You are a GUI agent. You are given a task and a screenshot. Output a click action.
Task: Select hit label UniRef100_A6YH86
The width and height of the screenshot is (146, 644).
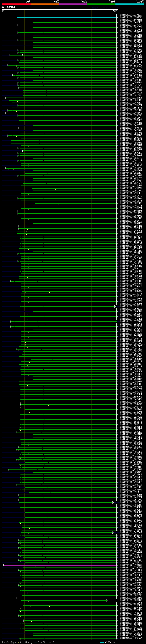(x=131, y=572)
